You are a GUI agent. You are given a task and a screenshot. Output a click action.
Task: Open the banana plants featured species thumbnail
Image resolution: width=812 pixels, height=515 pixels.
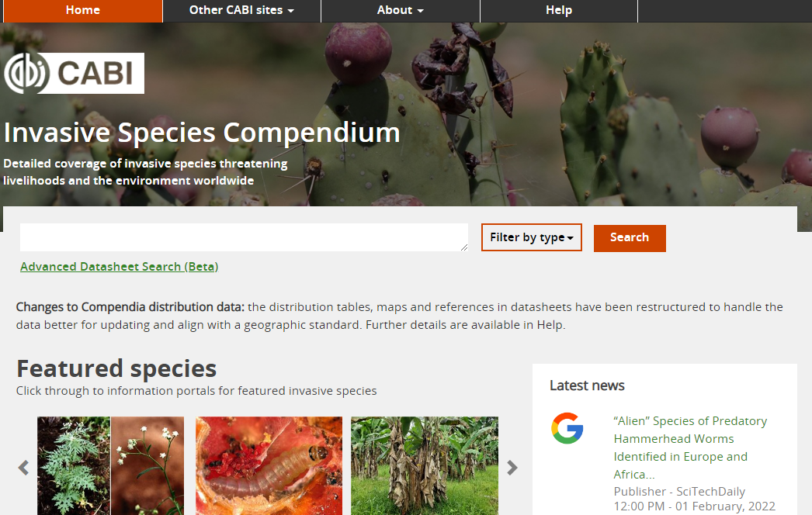click(425, 466)
